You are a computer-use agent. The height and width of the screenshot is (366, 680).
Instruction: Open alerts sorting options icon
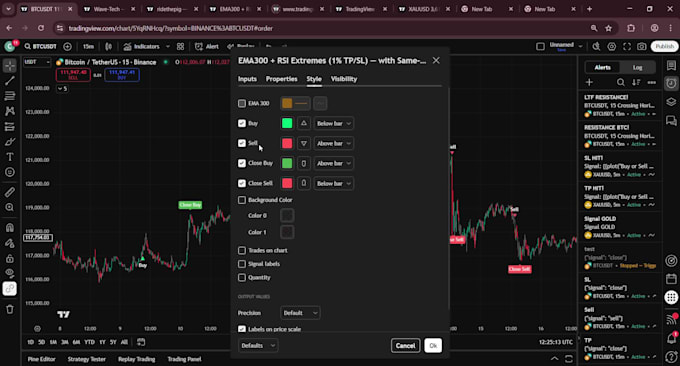[636, 82]
